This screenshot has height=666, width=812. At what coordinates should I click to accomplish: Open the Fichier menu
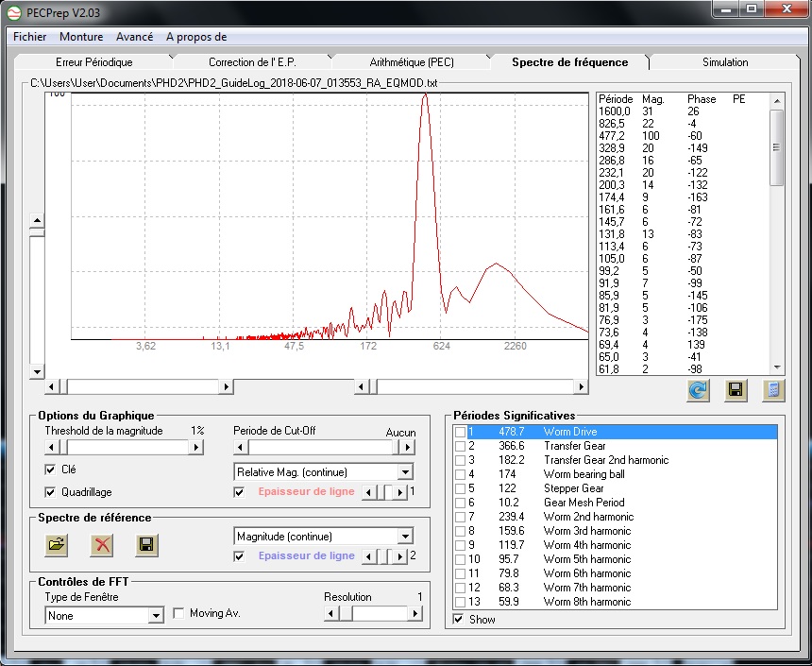[29, 37]
